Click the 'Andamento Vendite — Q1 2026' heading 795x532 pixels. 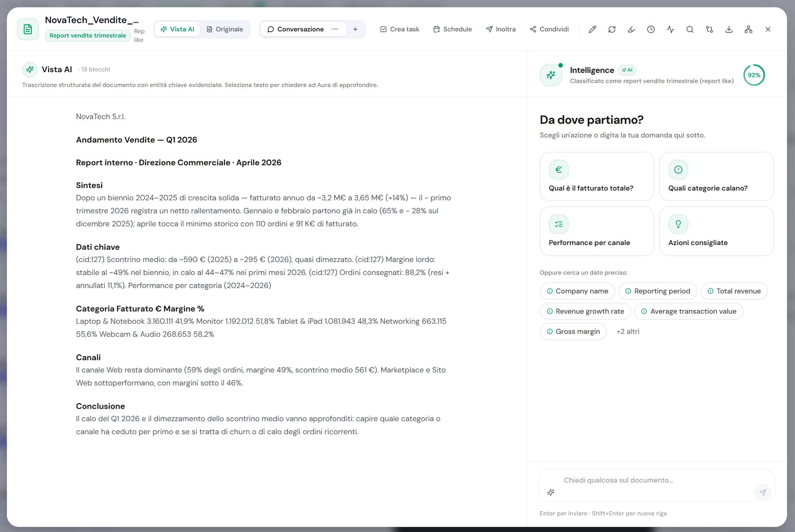click(137, 140)
